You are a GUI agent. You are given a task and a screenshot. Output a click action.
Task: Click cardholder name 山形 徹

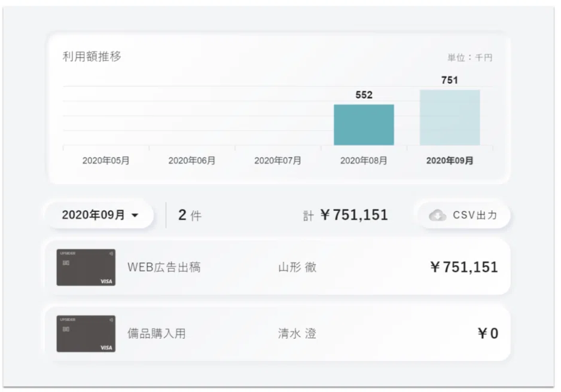tap(297, 267)
